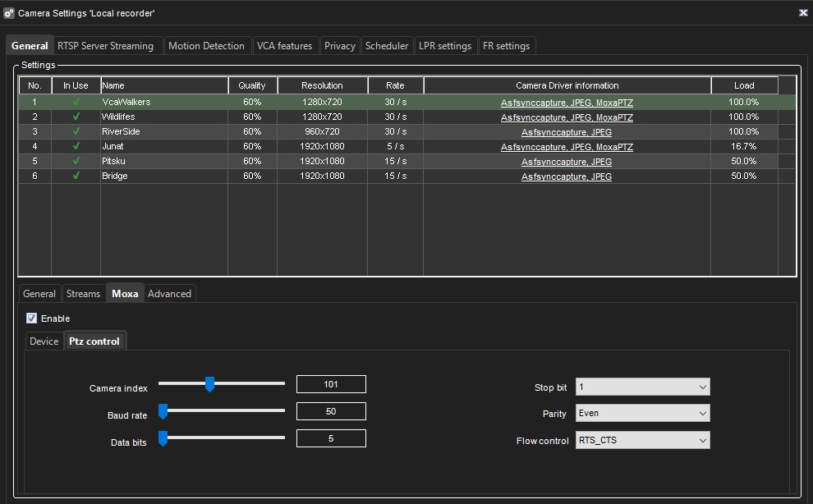This screenshot has width=813, height=504.
Task: Click the Baud rate value field
Action: coord(331,411)
